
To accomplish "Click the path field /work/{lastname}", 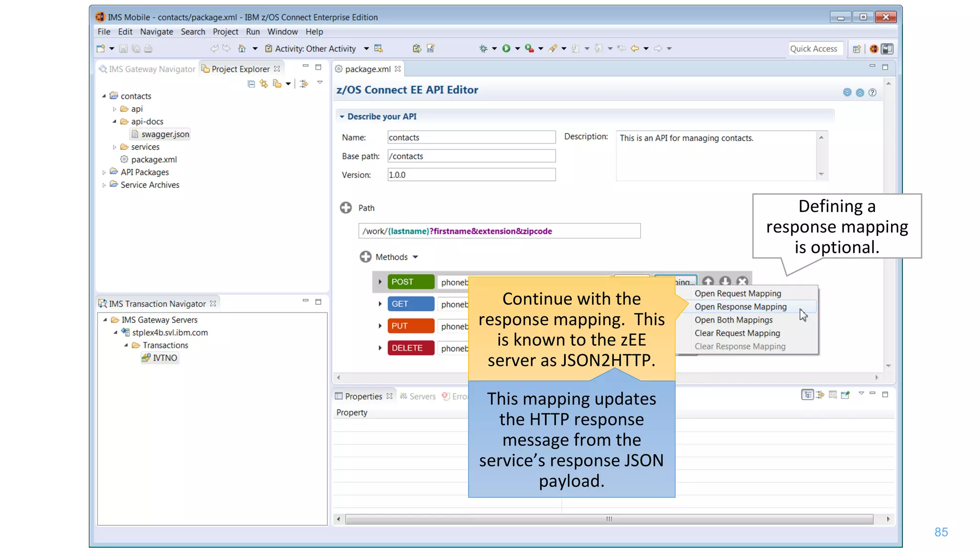I will (499, 231).
